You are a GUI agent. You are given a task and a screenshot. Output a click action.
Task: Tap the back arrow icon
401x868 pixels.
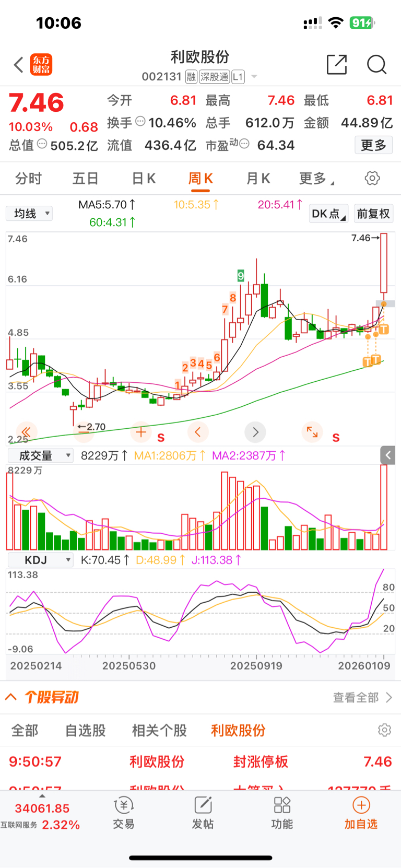(19, 65)
